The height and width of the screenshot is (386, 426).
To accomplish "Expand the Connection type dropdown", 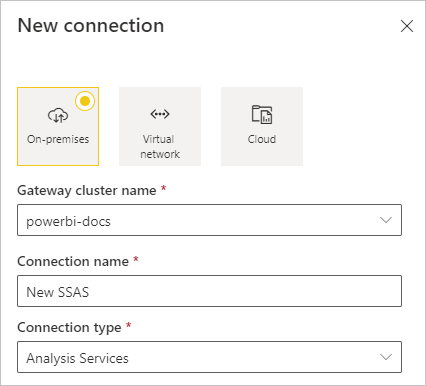I will click(x=209, y=357).
